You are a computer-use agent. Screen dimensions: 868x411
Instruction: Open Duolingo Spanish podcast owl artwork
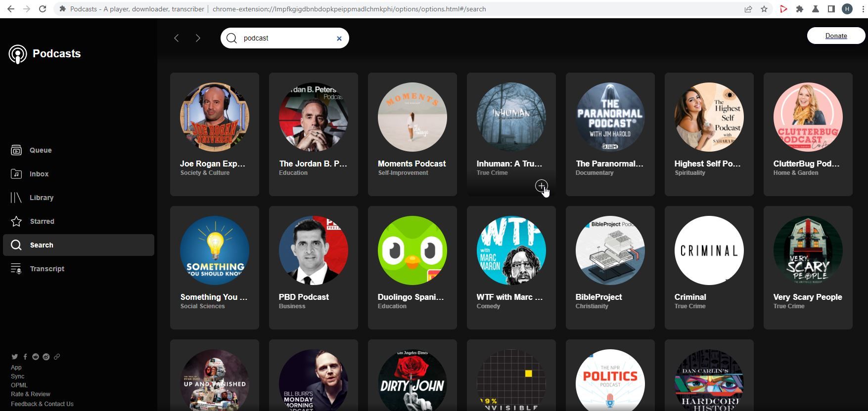[x=412, y=250]
